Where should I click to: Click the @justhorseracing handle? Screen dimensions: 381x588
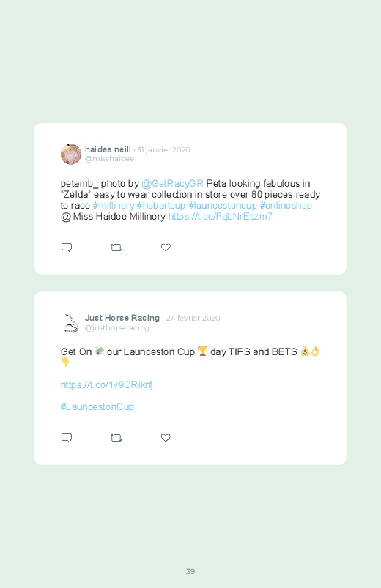coord(116,328)
